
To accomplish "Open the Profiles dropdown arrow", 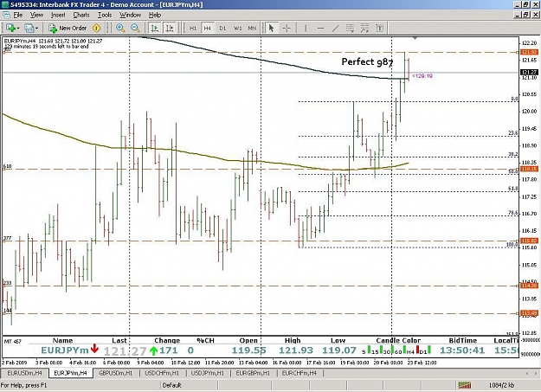I will 36,29.
